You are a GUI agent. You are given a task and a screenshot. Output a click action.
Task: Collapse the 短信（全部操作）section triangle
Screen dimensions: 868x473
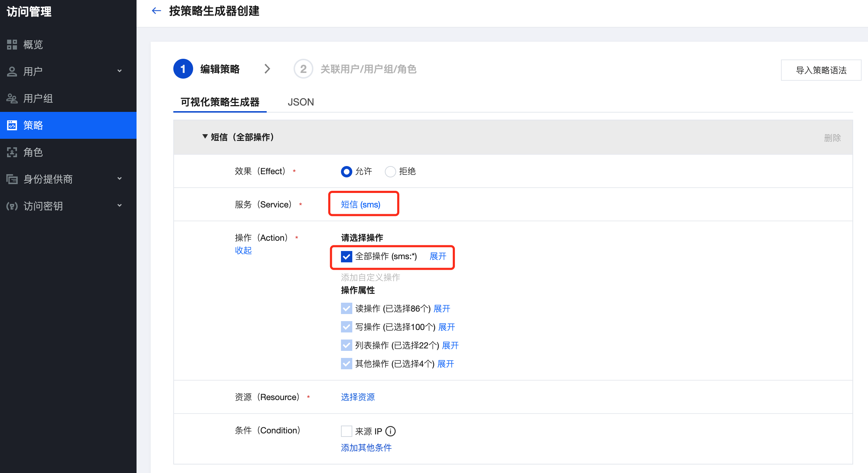[205, 137]
